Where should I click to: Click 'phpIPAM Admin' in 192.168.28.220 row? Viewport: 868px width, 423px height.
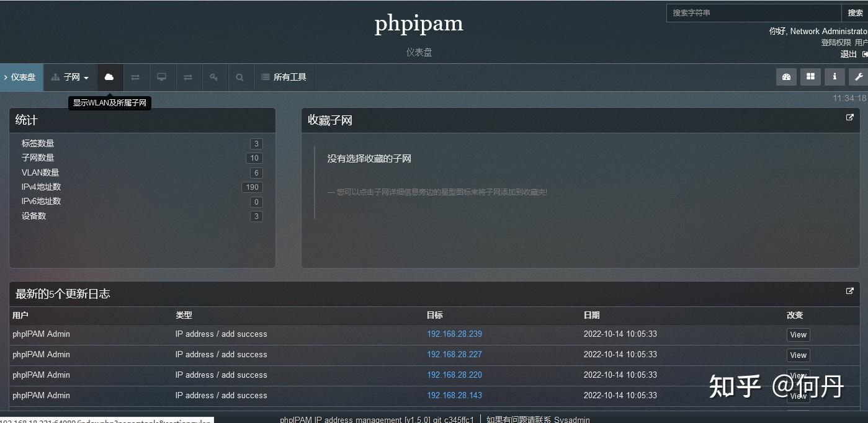41,375
